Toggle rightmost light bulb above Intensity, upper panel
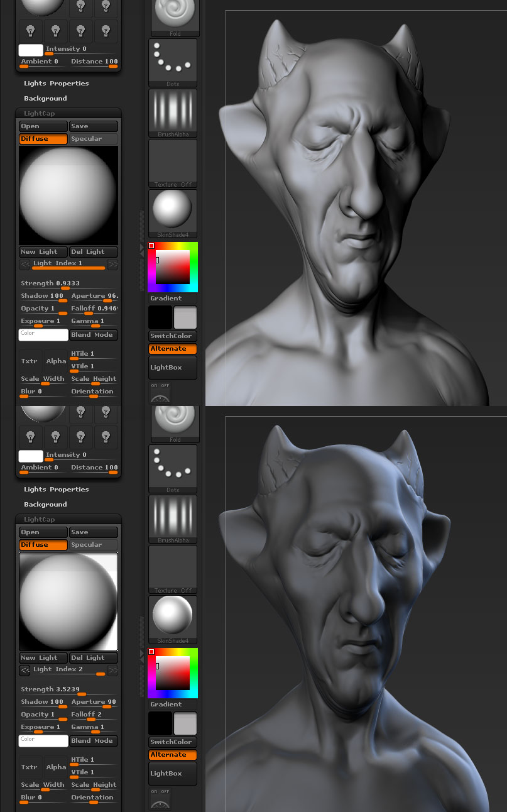507x812 pixels. pyautogui.click(x=106, y=30)
